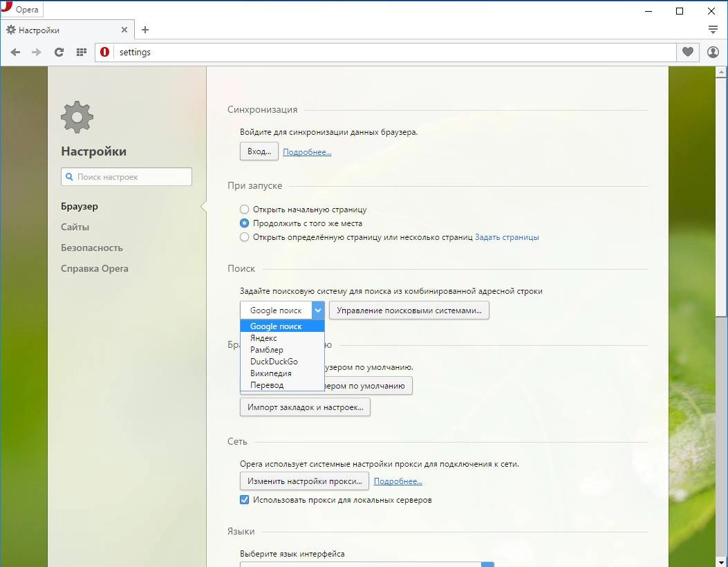Collapse the search engine dropdown arrow
The image size is (728, 567).
pyautogui.click(x=318, y=310)
